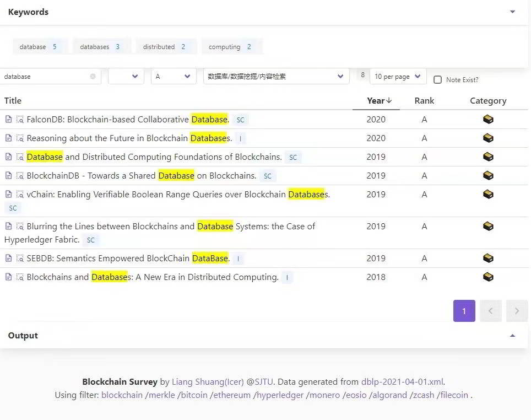Click the category box icon in FalconDB row
This screenshot has height=420, width=531.
tap(488, 119)
